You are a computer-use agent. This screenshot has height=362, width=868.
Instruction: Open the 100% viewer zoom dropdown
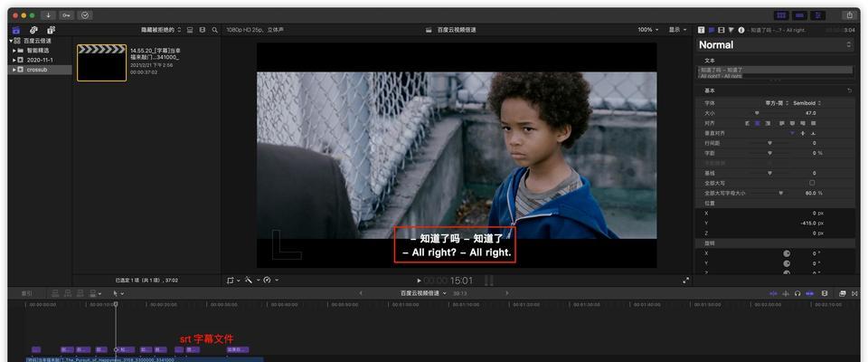click(x=648, y=30)
